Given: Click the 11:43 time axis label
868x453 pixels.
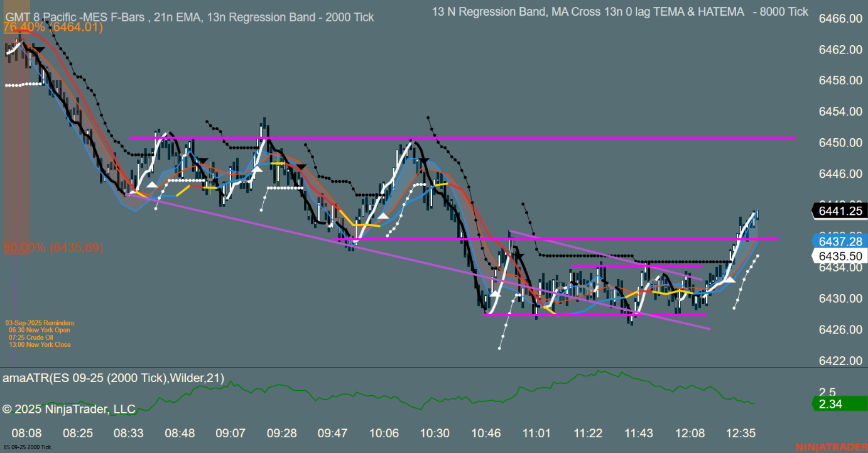Looking at the screenshot, I should 639,434.
